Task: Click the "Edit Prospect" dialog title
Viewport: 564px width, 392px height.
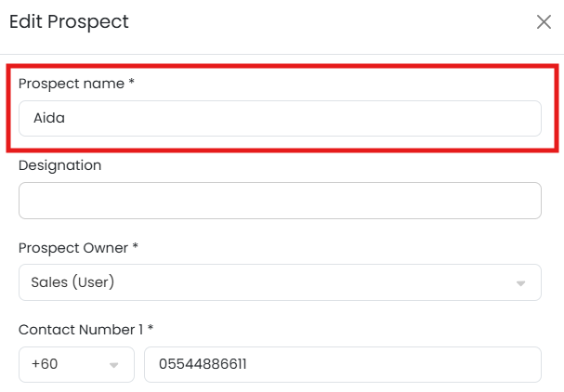Action: coord(70,21)
